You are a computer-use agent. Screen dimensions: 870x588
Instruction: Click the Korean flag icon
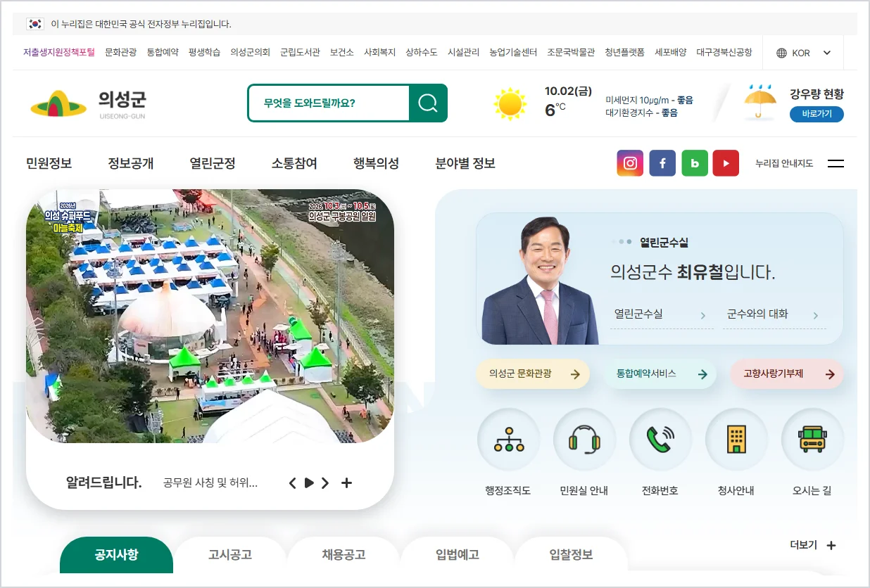[35, 24]
